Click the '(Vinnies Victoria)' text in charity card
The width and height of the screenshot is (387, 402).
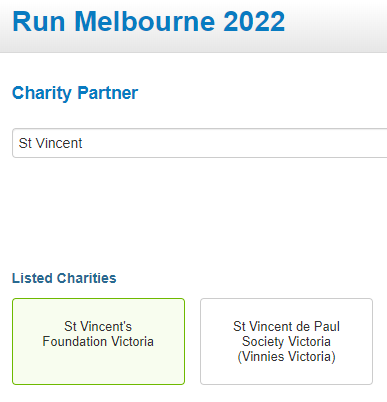[x=286, y=357]
